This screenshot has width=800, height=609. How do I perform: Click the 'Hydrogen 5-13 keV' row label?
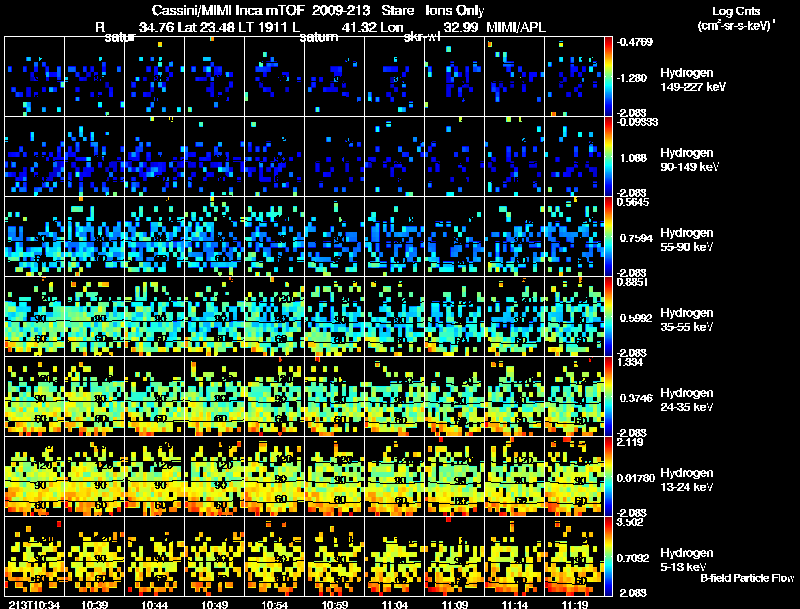point(687,560)
